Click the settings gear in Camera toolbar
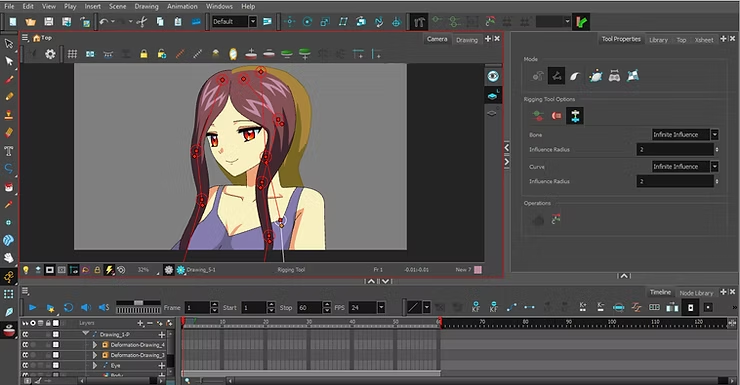The image size is (740, 385). pyautogui.click(x=50, y=54)
